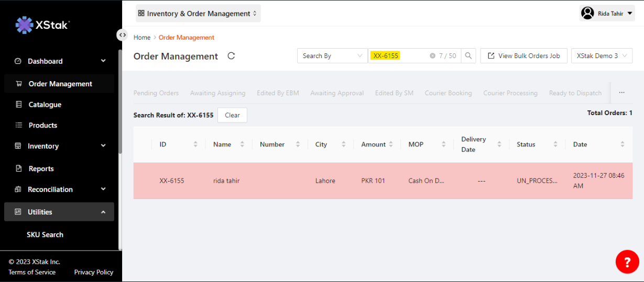Open the Search By dropdown
644x282 pixels.
click(x=332, y=56)
